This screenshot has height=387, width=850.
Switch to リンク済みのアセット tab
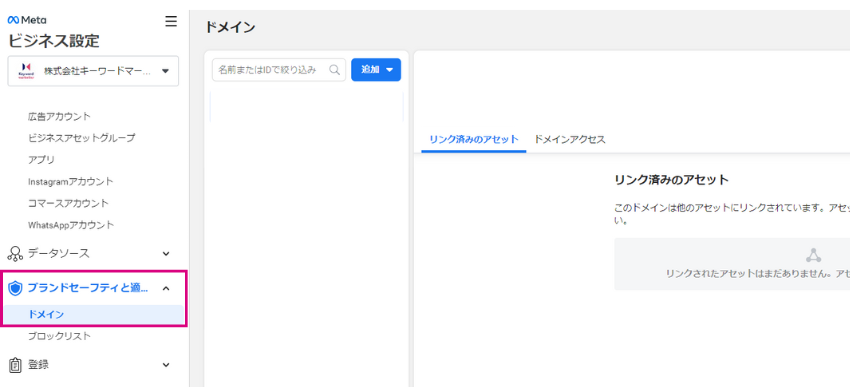[x=474, y=139]
